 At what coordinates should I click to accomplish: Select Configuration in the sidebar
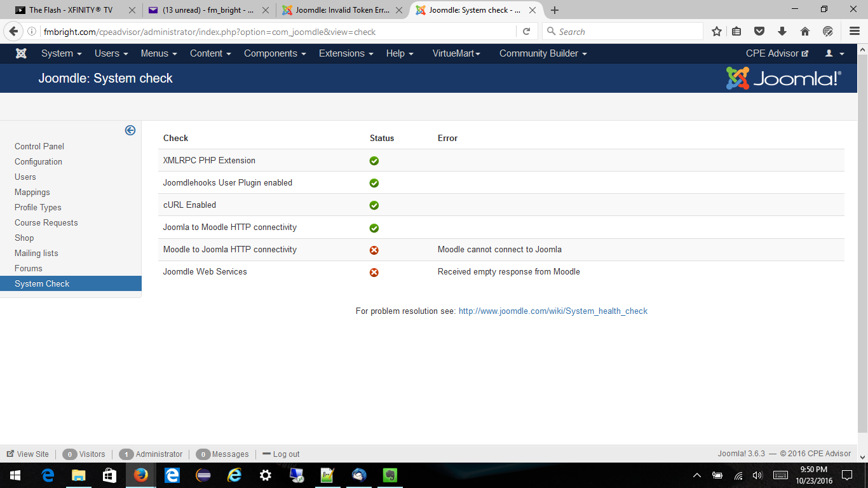pos(38,162)
